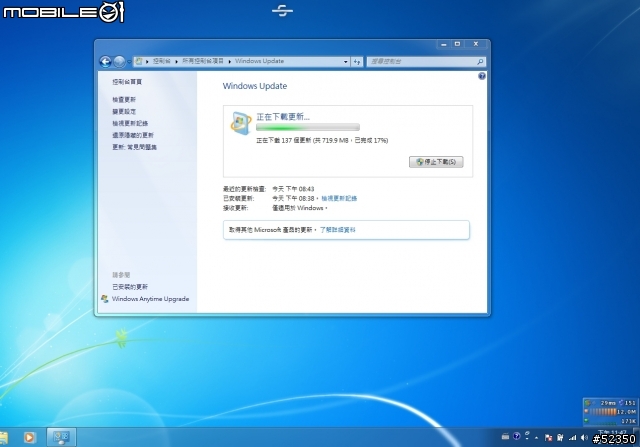Maximize the Windows Update window

tap(457, 44)
